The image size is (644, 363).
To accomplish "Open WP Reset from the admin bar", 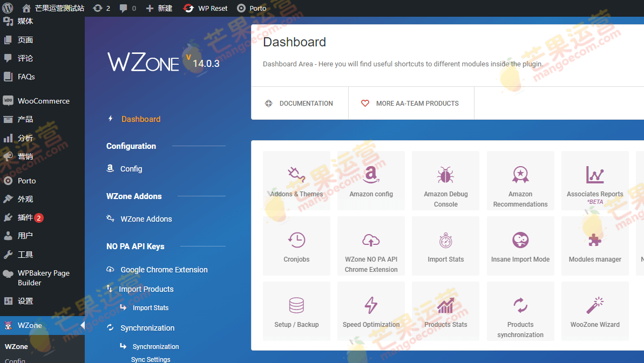I will (x=205, y=8).
